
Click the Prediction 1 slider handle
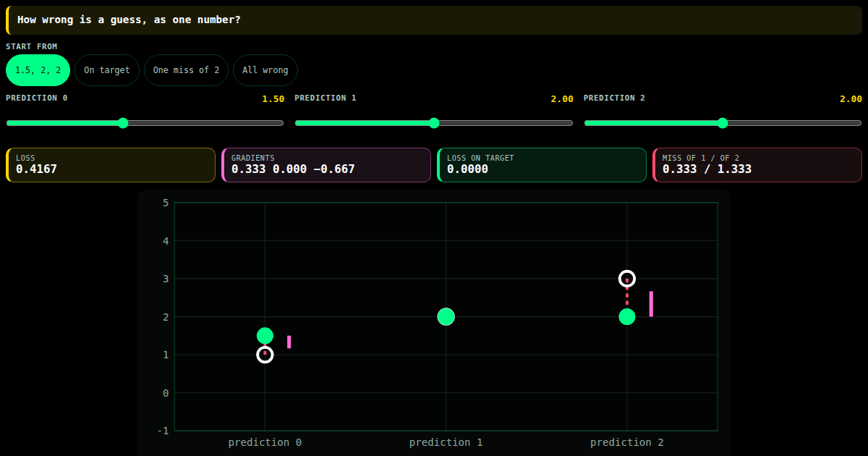pos(434,123)
